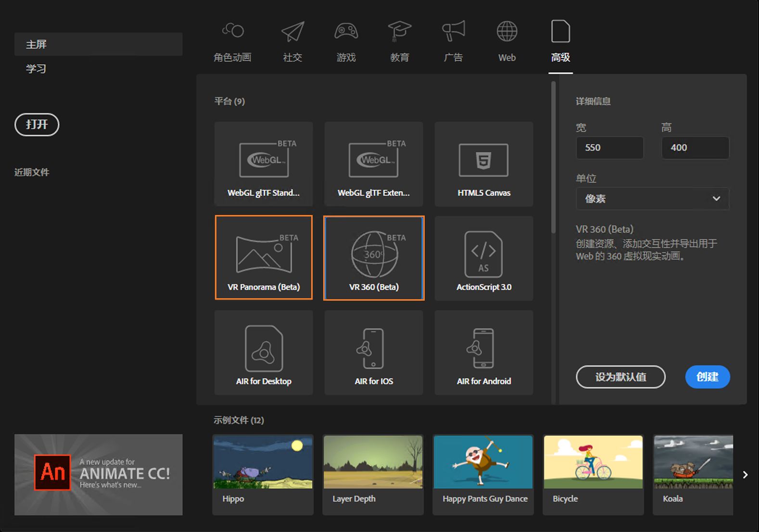
Task: Click the 宽 width field 550
Action: pos(610,148)
